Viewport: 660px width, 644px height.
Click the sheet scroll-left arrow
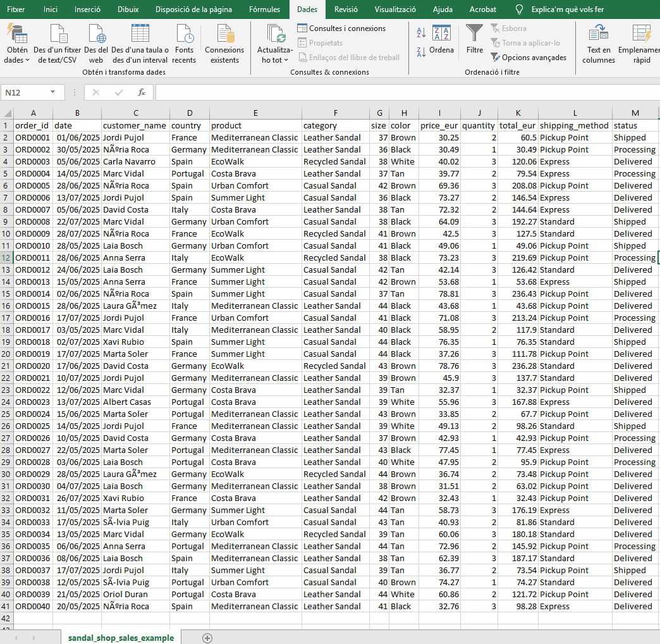pos(16,638)
